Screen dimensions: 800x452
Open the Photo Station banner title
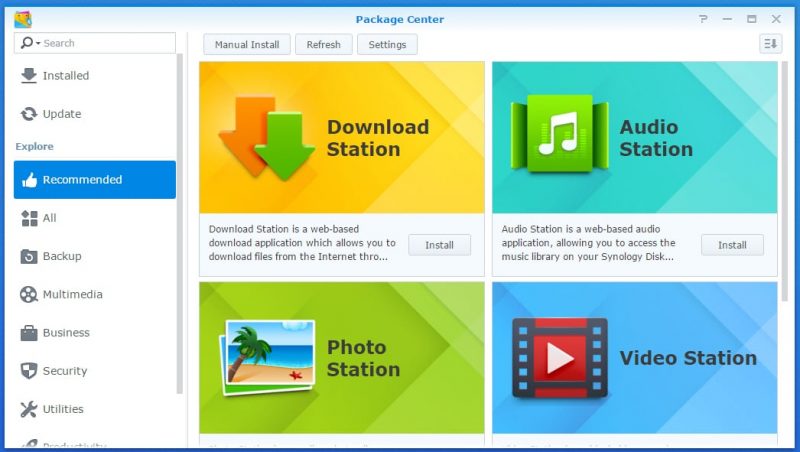pos(363,358)
